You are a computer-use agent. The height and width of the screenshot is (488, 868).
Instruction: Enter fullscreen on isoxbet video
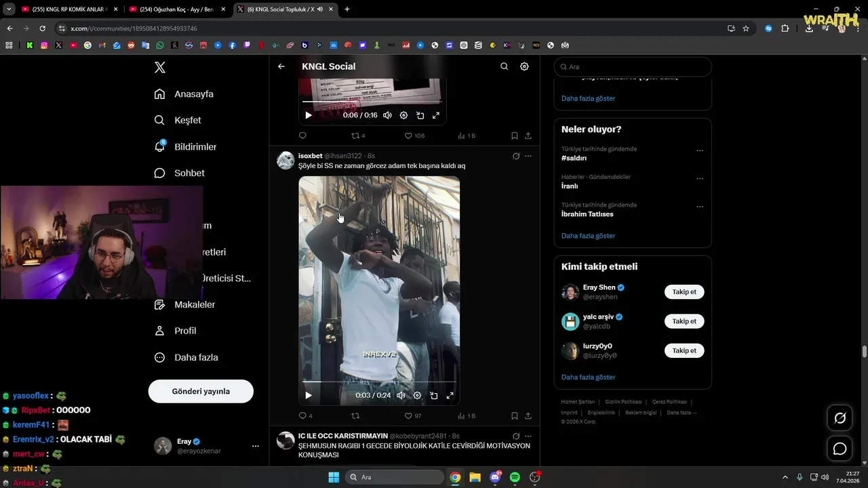(450, 395)
